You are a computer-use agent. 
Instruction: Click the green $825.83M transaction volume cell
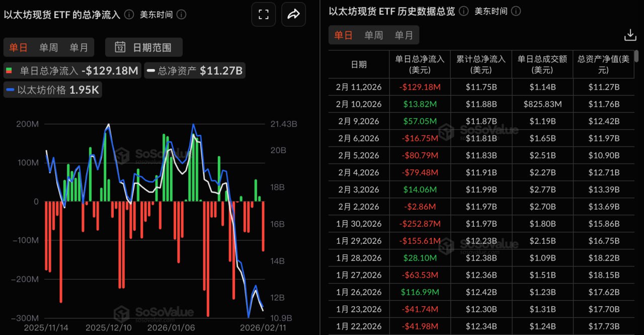coord(542,104)
